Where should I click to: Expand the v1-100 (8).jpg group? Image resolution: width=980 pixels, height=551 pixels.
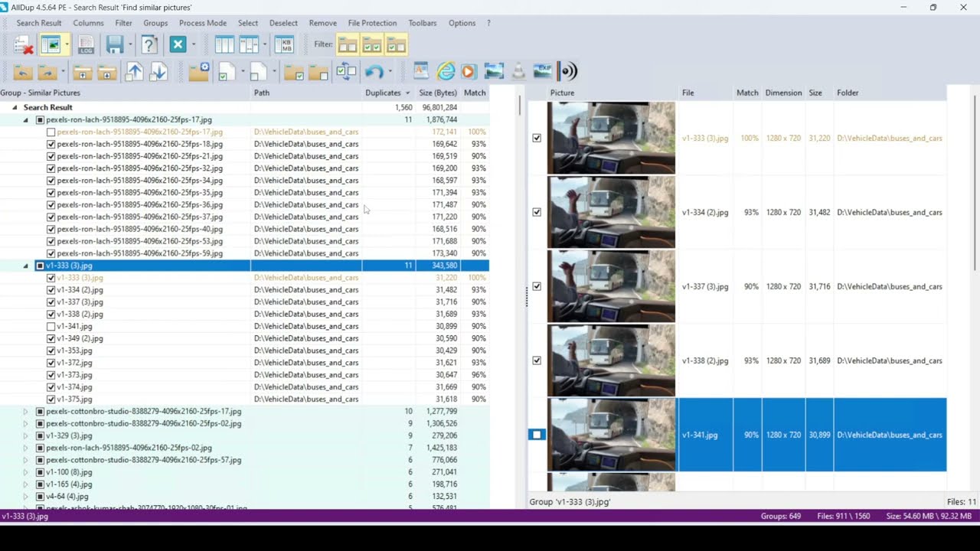[25, 472]
